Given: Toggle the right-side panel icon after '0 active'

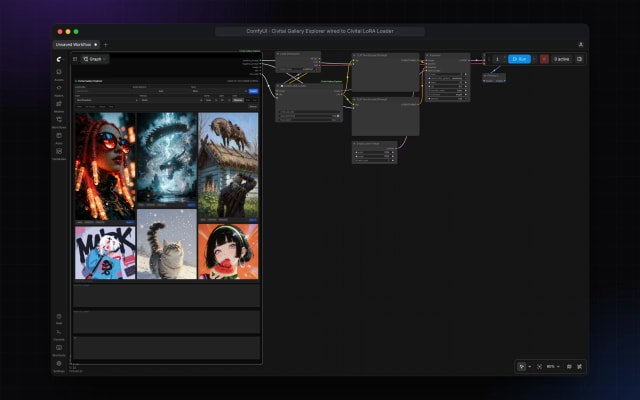Looking at the screenshot, I should 579,59.
